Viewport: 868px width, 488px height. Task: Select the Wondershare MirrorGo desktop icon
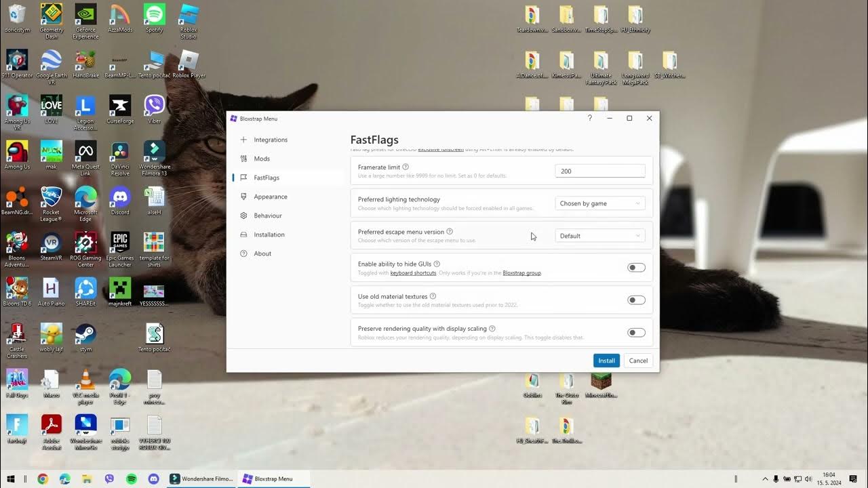(85, 432)
